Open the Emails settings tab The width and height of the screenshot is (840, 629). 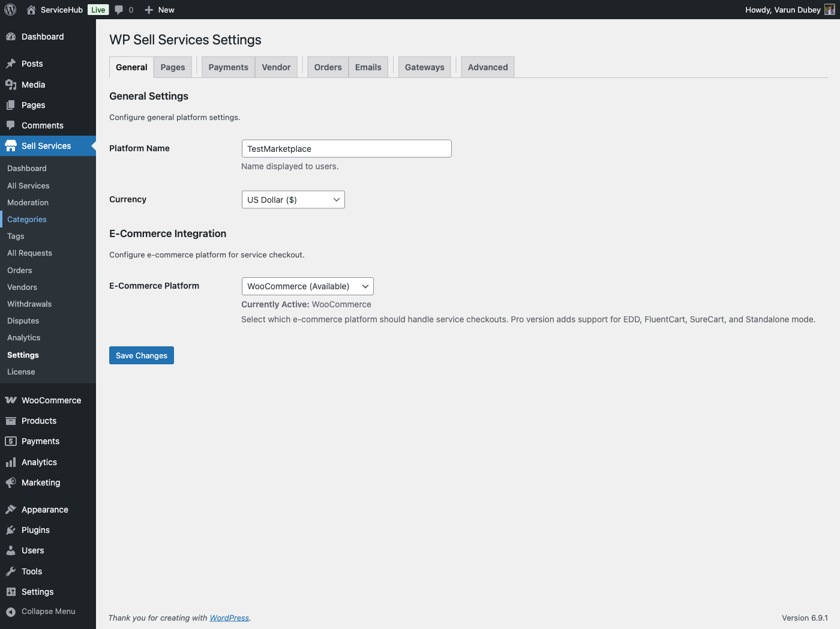368,67
